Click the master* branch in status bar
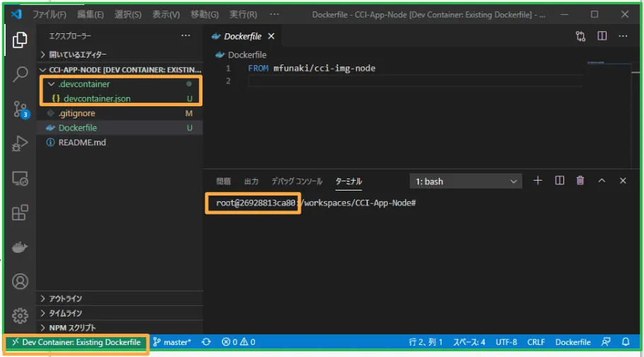 click(173, 342)
